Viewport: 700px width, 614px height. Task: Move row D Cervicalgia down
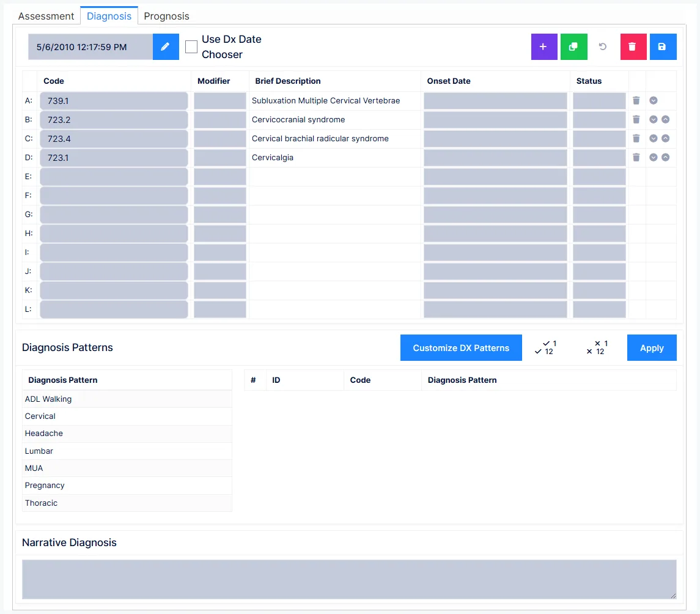[x=653, y=157]
